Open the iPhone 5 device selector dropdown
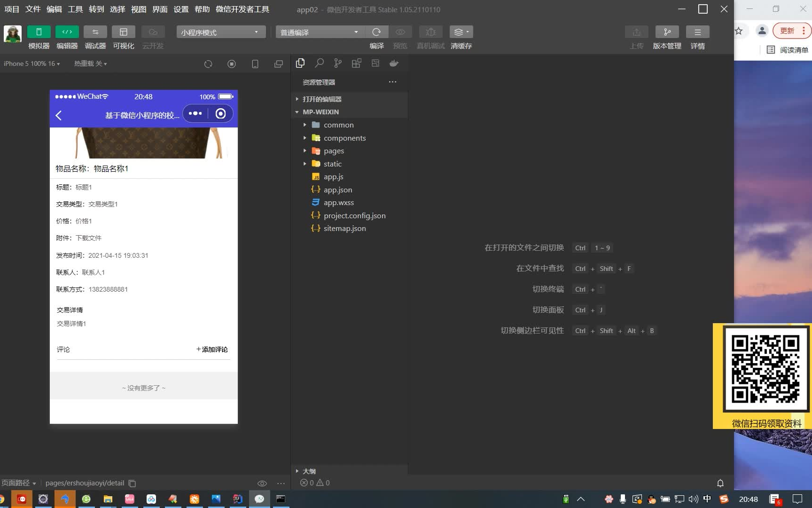The image size is (812, 508). pos(31,63)
